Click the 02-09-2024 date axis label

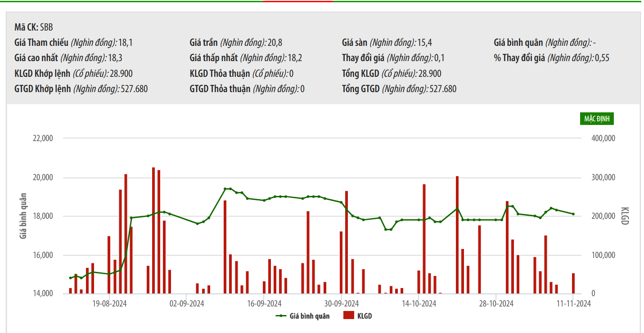pyautogui.click(x=187, y=303)
